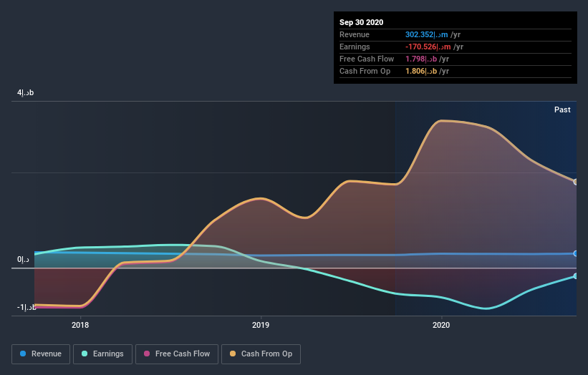
Task: Click the Earnings endpoint marker on chart
Action: (575, 276)
